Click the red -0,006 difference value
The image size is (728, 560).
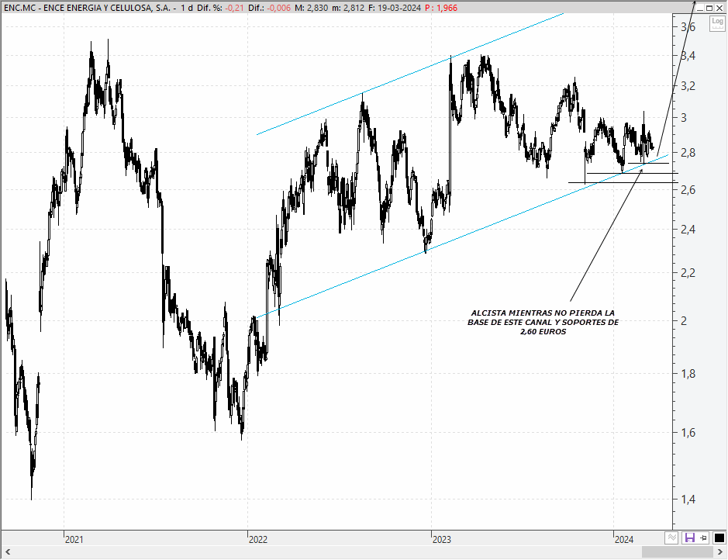tap(279, 8)
